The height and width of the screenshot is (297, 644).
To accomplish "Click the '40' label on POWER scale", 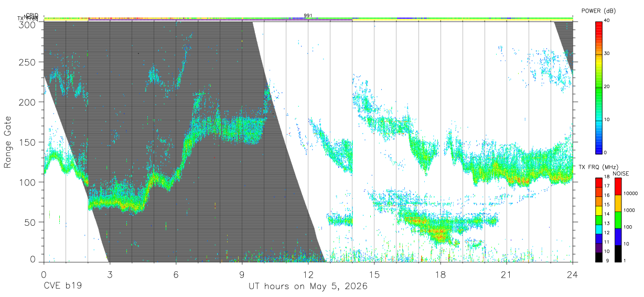I will click(x=608, y=21).
